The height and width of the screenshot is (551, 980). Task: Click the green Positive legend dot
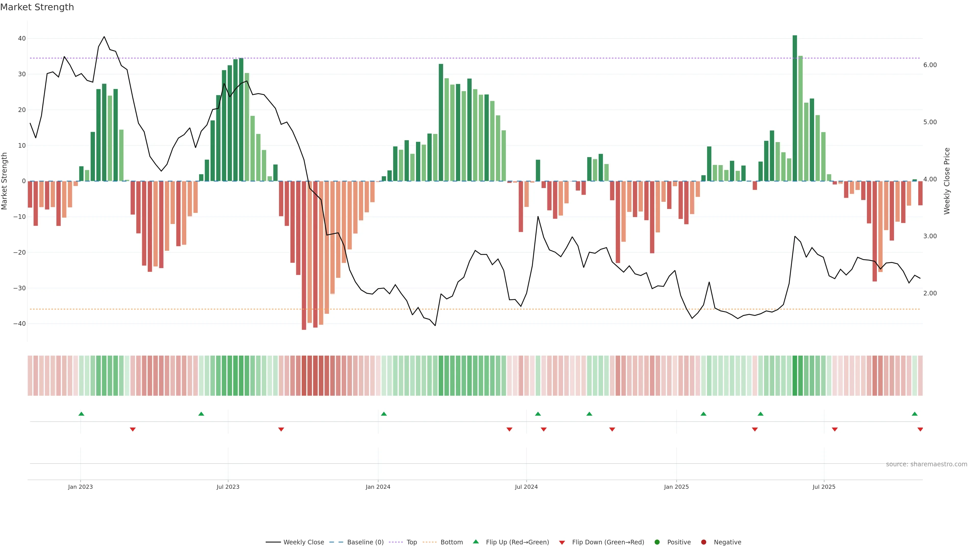[x=657, y=542]
